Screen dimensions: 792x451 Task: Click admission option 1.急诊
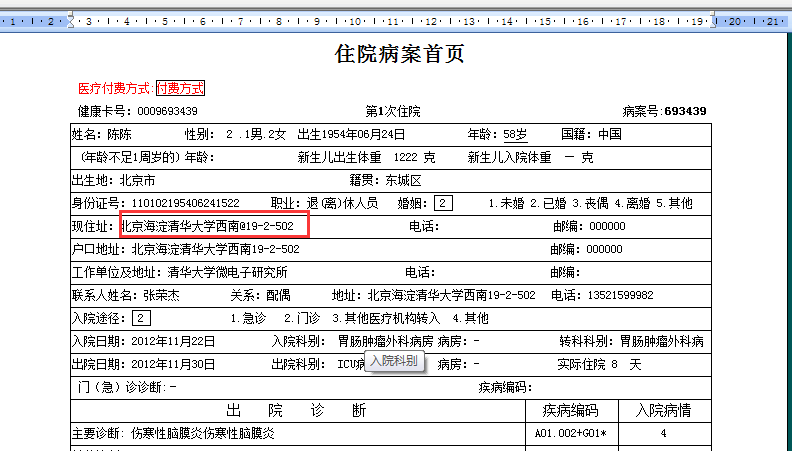pos(248,319)
